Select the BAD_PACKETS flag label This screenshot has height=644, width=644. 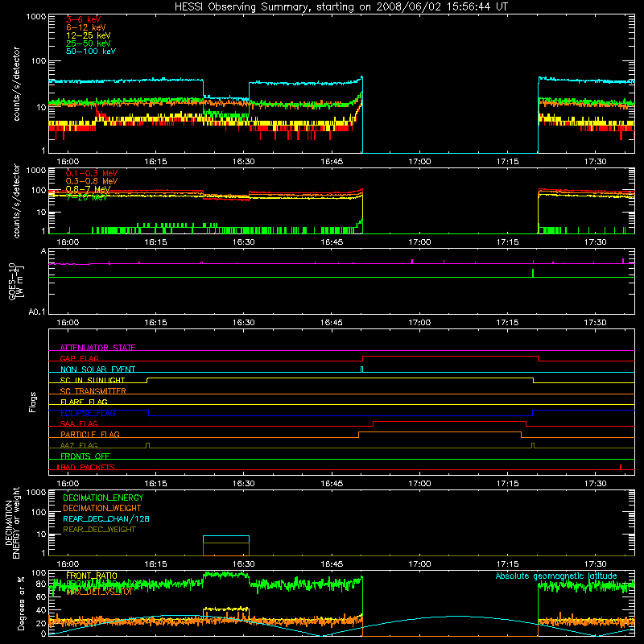click(86, 467)
